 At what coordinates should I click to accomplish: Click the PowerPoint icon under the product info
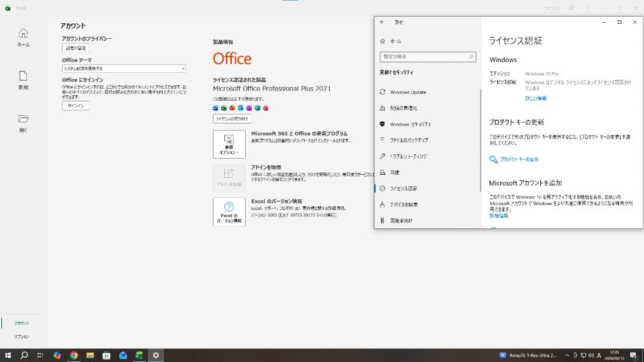point(233,108)
